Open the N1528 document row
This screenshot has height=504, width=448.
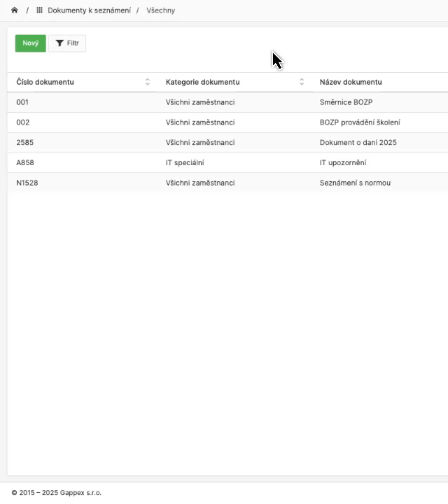(x=27, y=183)
